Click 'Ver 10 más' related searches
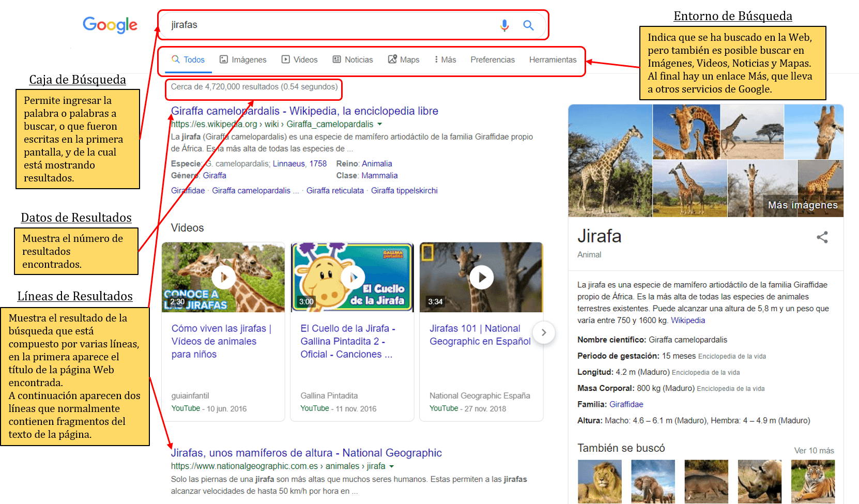 pyautogui.click(x=814, y=450)
